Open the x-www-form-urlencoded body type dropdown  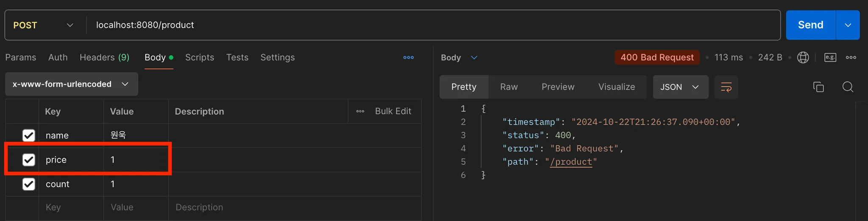(x=71, y=84)
